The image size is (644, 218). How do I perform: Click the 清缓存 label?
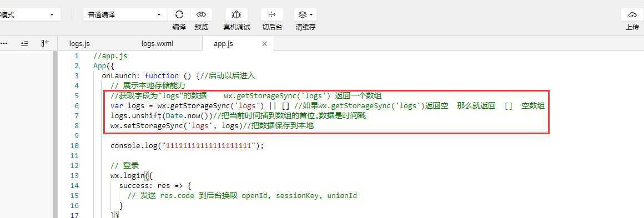point(305,27)
